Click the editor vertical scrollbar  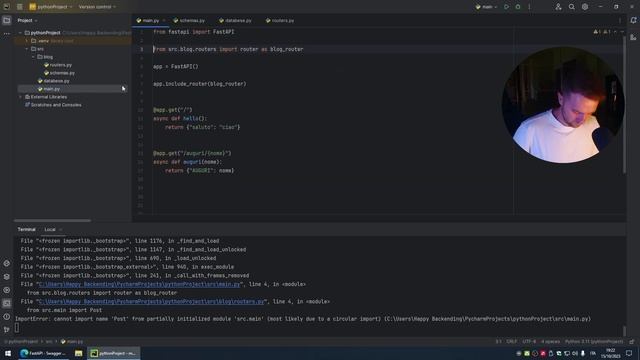point(624,104)
